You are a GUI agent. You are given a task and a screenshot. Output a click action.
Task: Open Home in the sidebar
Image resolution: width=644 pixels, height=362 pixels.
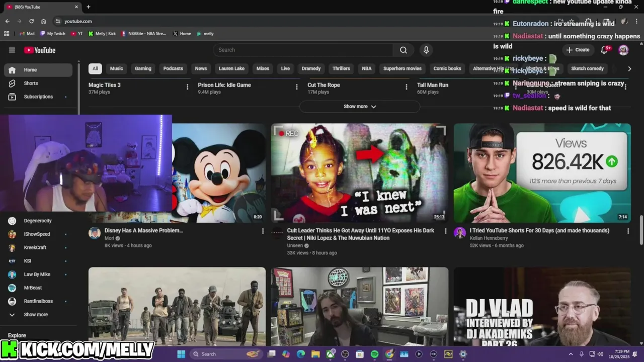(x=38, y=70)
